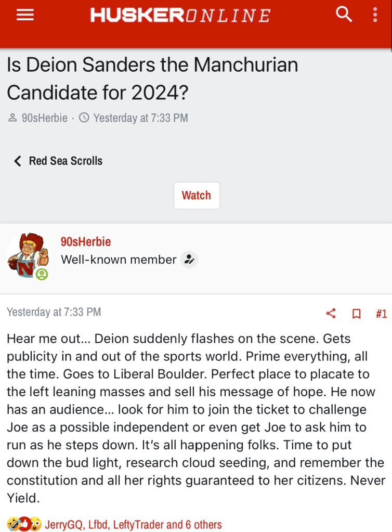The height and width of the screenshot is (532, 392).
Task: Open 90sHerbie's avatar image
Action: point(27,256)
